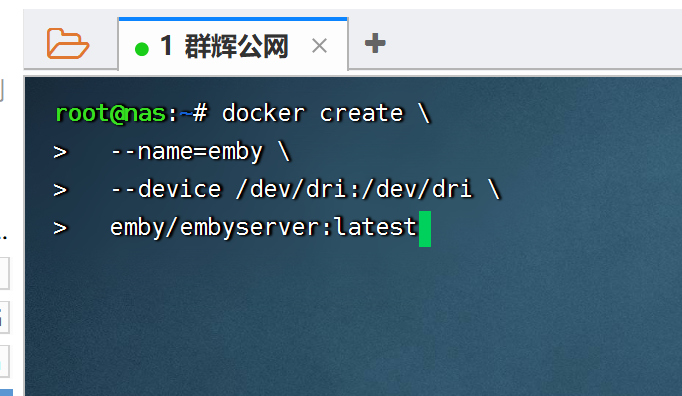Click the trailing backslash after docker create
The image size is (682, 396).
click(x=424, y=113)
